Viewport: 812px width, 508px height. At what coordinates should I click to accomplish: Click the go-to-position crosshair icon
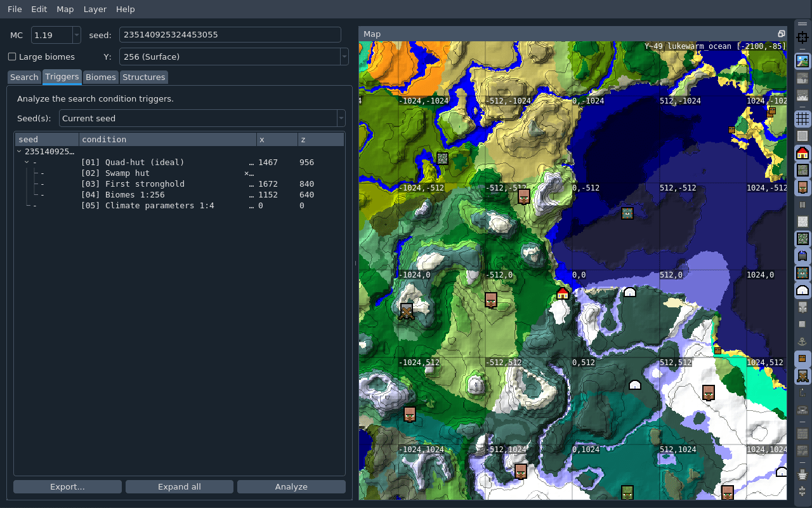(802, 38)
